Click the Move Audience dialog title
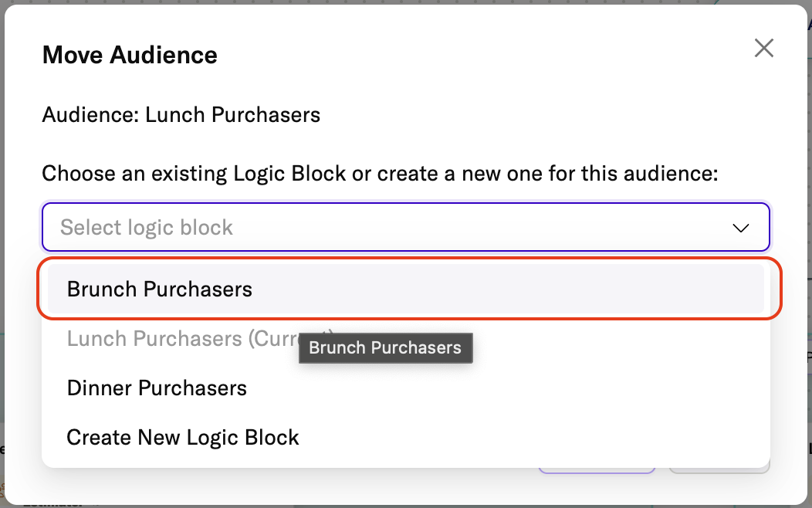Image resolution: width=812 pixels, height=508 pixels. point(129,55)
